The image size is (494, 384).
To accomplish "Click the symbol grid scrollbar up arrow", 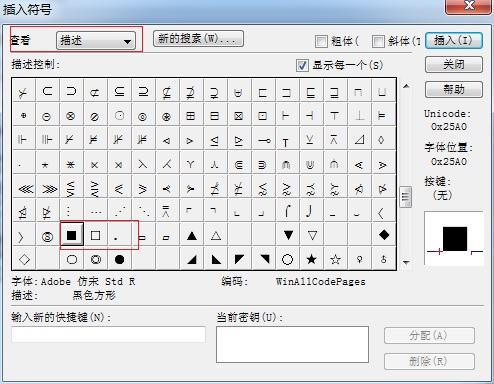I will tap(406, 87).
